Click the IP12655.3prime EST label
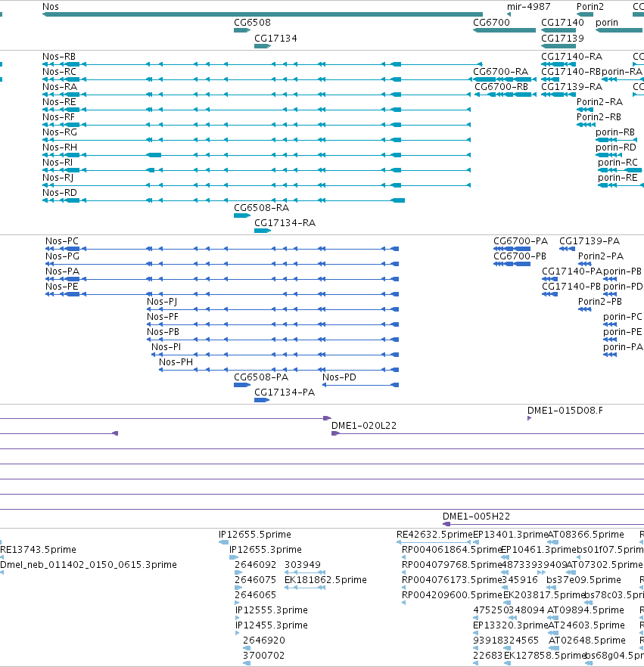The height and width of the screenshot is (667, 644). point(266,550)
